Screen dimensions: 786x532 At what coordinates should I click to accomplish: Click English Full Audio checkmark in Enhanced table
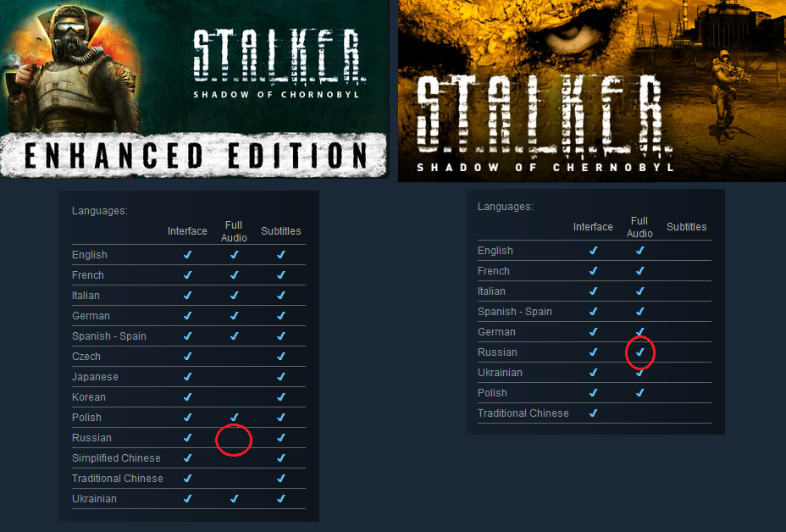coord(234,255)
